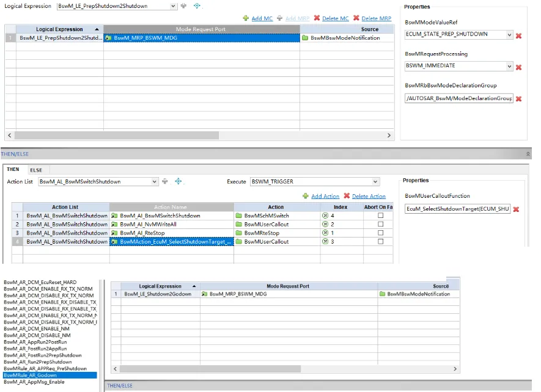The height and width of the screenshot is (392, 541).
Task: Click the icon beside BswM_AI_NvMWriteAll action name
Action: (x=114, y=225)
